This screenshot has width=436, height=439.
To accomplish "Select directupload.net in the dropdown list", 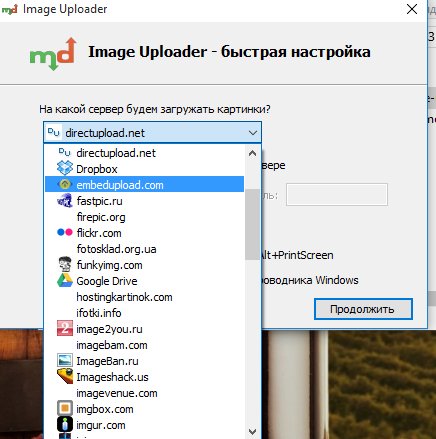I will tap(144, 153).
